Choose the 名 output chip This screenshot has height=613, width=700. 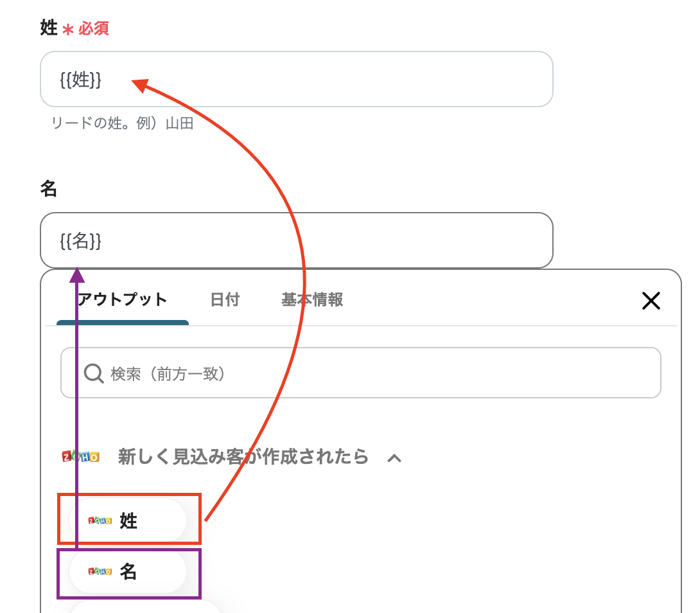tap(128, 571)
